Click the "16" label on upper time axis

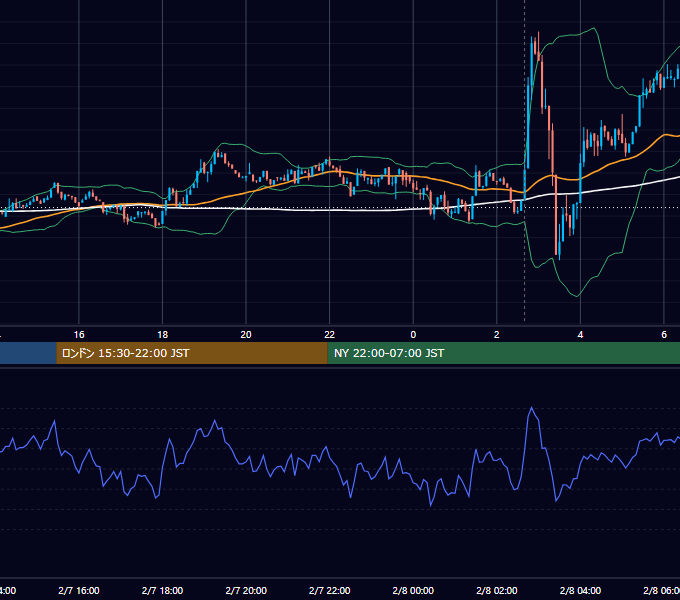pos(79,335)
